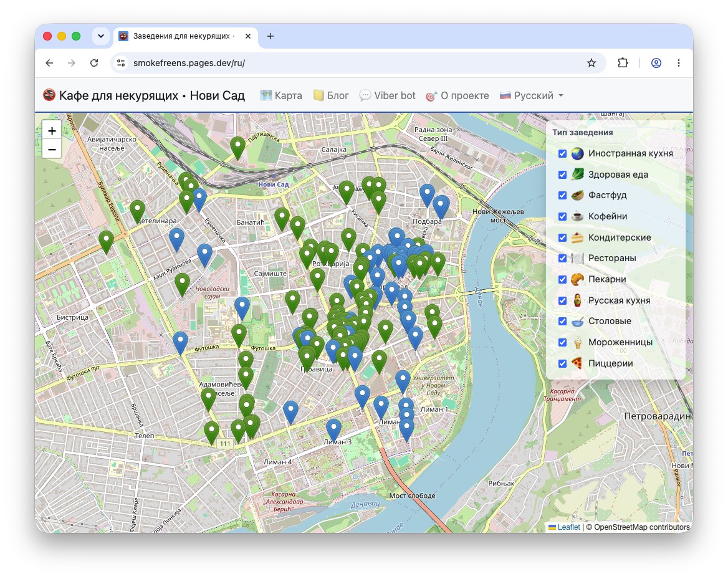Toggle the Кофейни checkbox

pos(562,216)
